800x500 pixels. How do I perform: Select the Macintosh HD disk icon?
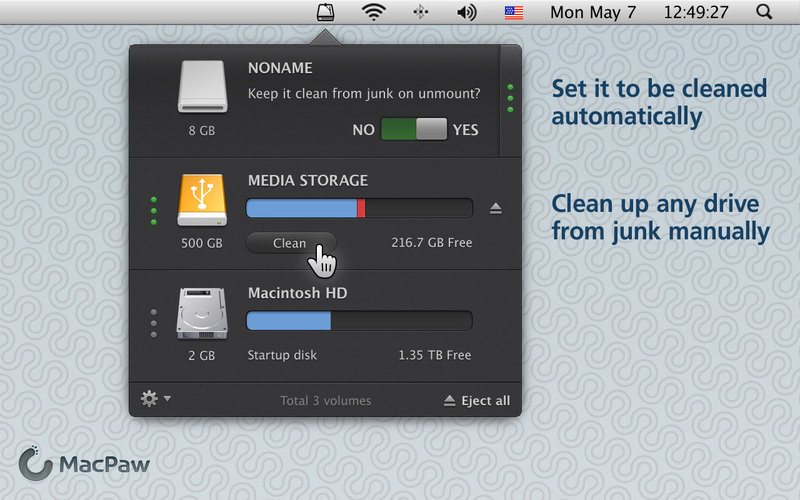tap(202, 313)
